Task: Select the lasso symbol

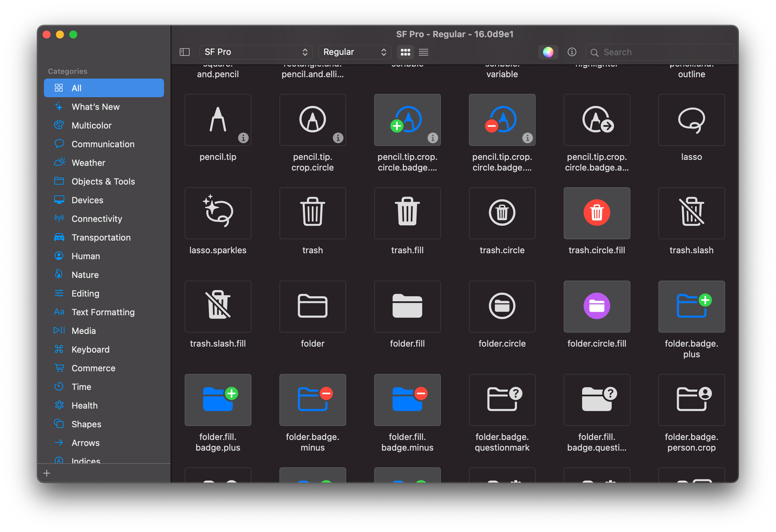Action: click(691, 120)
